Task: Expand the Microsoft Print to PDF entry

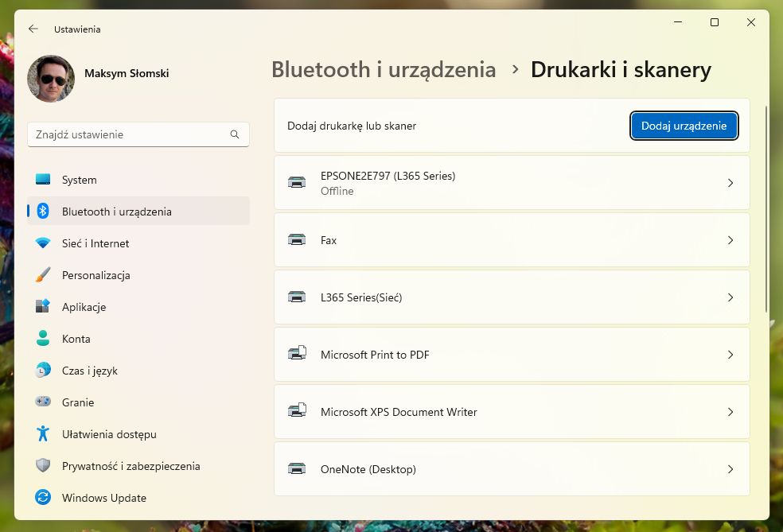Action: pyautogui.click(x=730, y=355)
